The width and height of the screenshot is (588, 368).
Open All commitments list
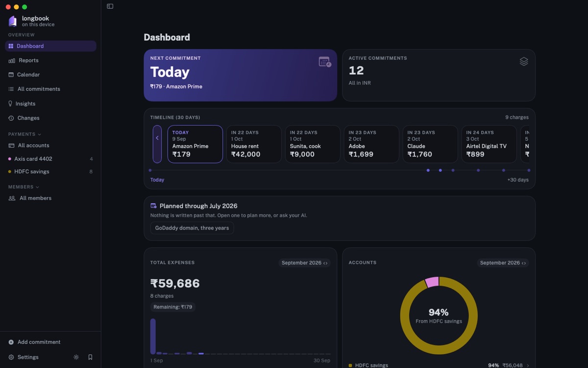coord(50,89)
